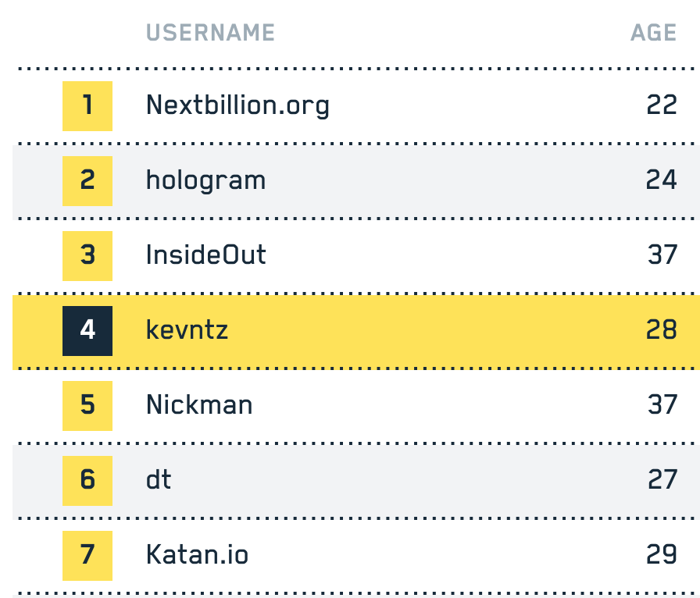
Task: Click the dark rank 4 badge
Action: click(x=87, y=330)
